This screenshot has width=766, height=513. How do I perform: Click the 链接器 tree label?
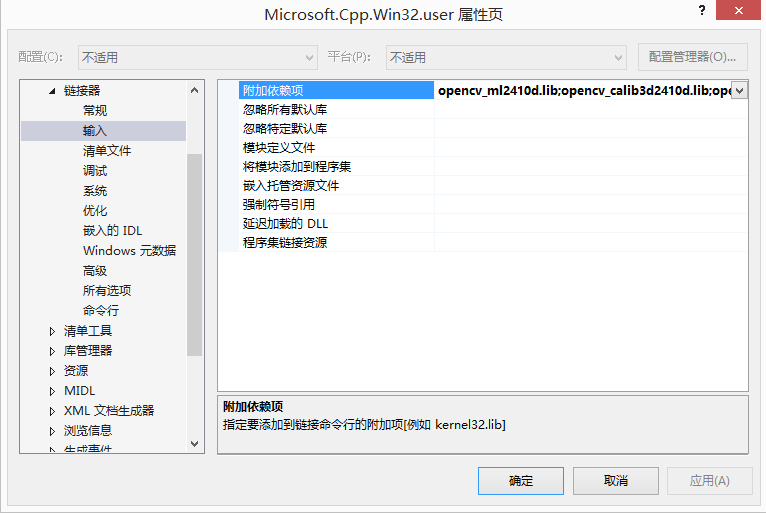click(82, 90)
